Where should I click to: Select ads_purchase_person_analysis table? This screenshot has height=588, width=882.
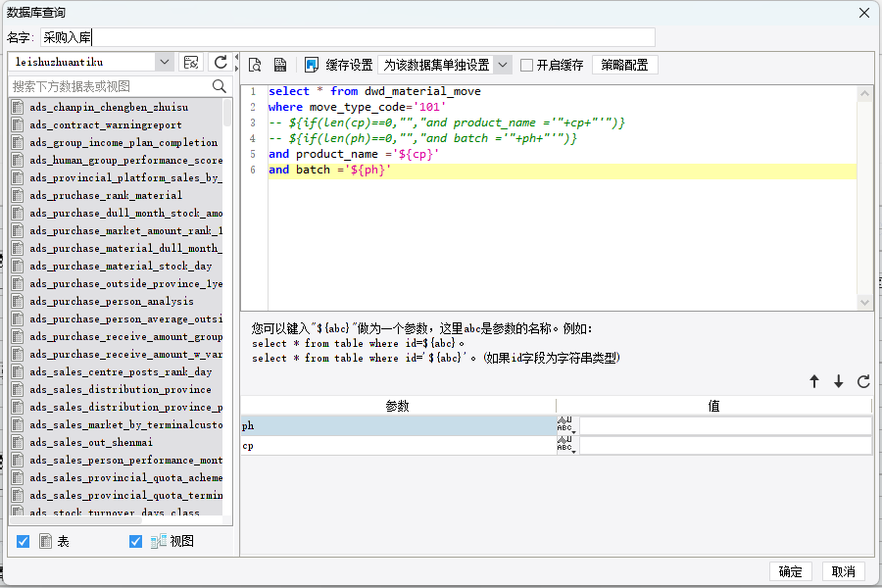[112, 301]
